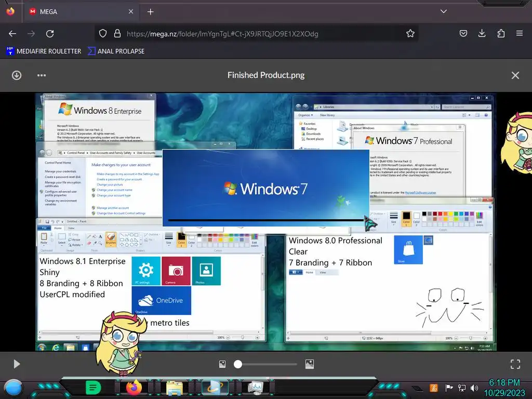
Task: Download Finished Product.png with the arrow icon
Action: pyautogui.click(x=17, y=75)
